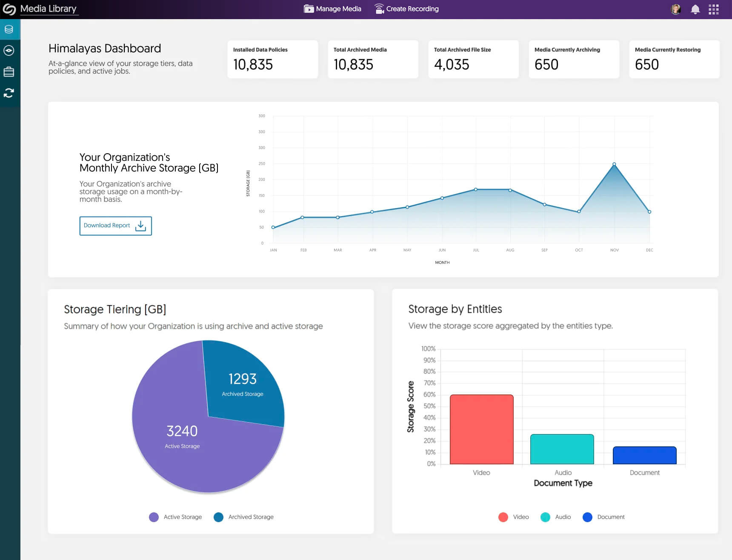This screenshot has width=732, height=560.
Task: Click the Document Type axis label
Action: tap(563, 483)
